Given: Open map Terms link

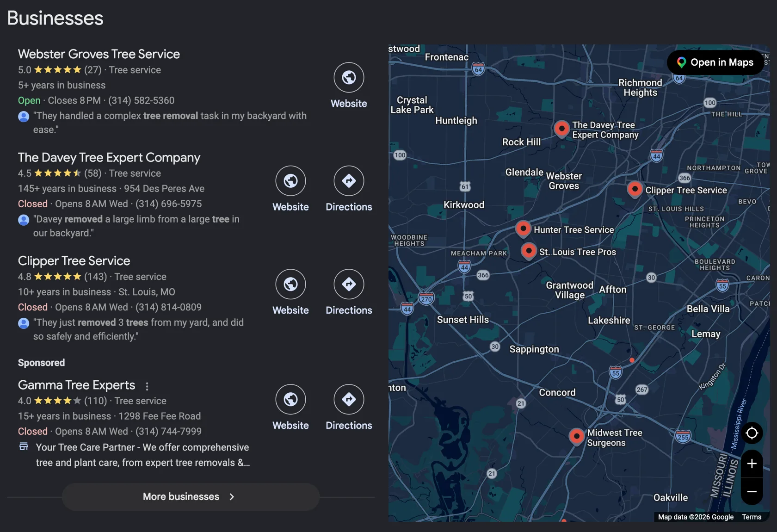Looking at the screenshot, I should coord(752,517).
